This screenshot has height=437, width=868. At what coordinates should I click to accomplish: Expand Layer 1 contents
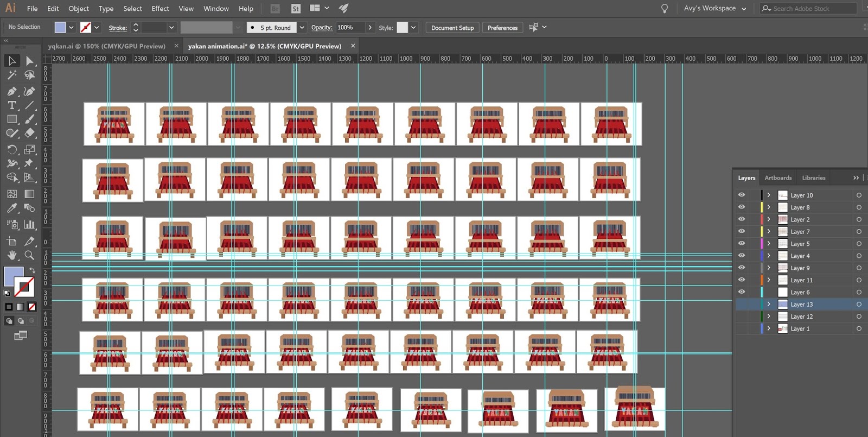click(769, 328)
